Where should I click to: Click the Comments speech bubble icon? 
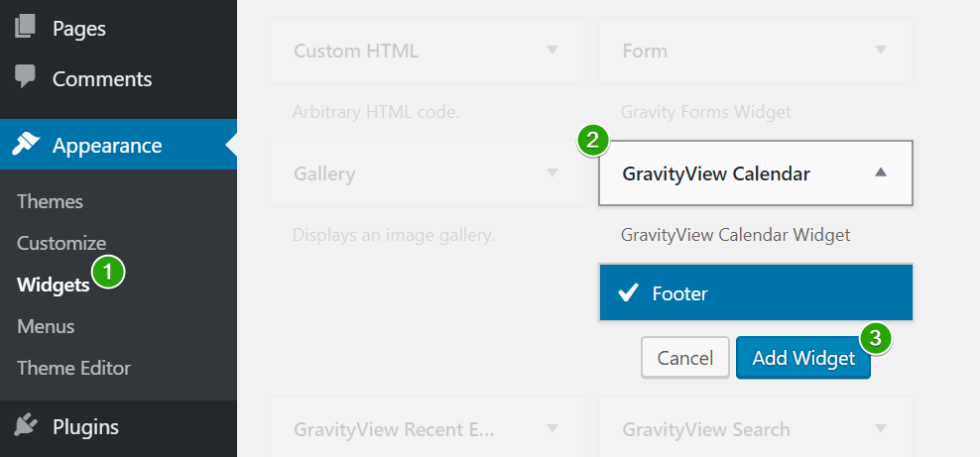click(25, 76)
